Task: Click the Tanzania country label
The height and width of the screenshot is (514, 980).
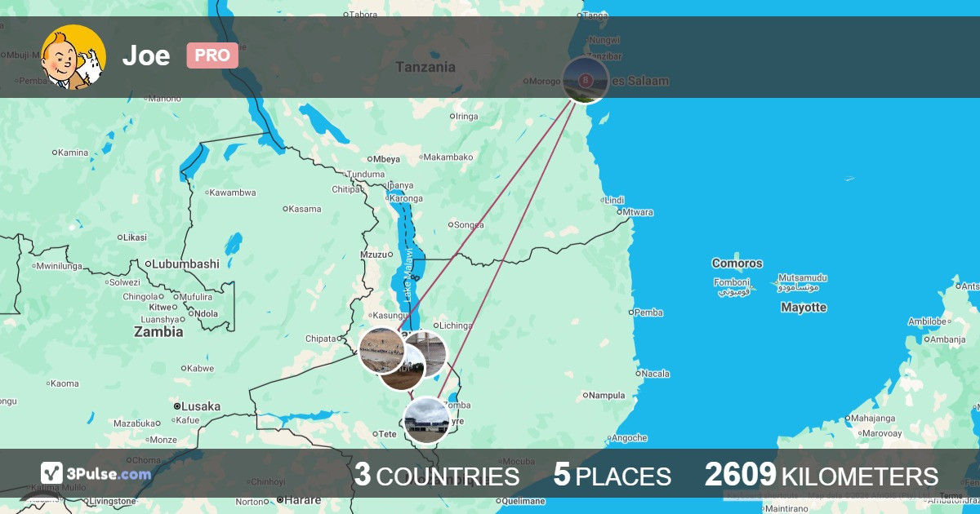Action: 425,67
